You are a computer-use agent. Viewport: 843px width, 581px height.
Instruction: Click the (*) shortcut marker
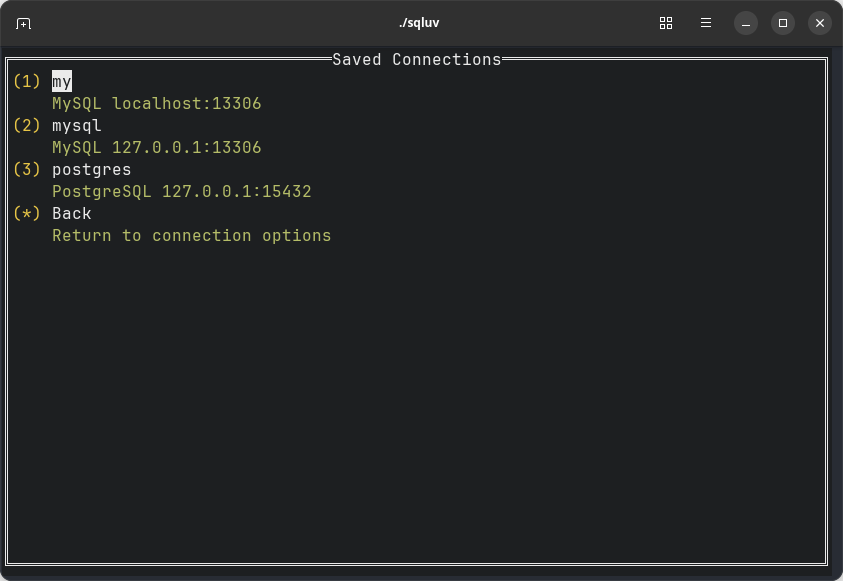click(27, 213)
